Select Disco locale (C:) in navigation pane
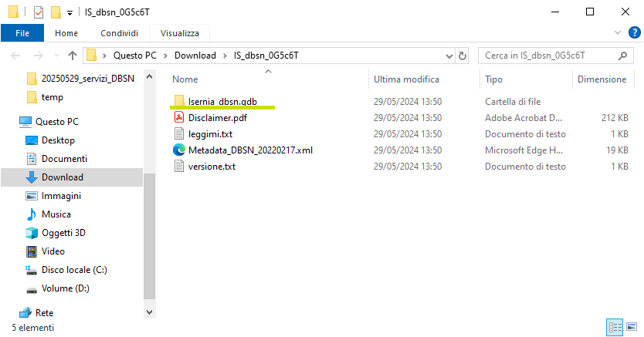Viewport: 644px width, 337px height. pyautogui.click(x=74, y=270)
